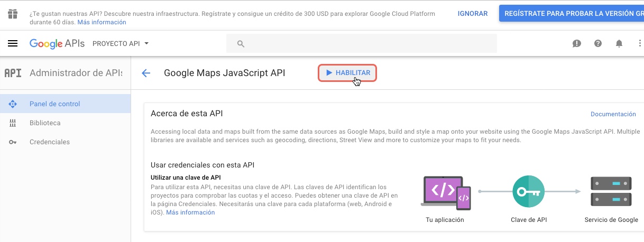
Task: Click the gift icon in the promo banner
Action: 13,14
